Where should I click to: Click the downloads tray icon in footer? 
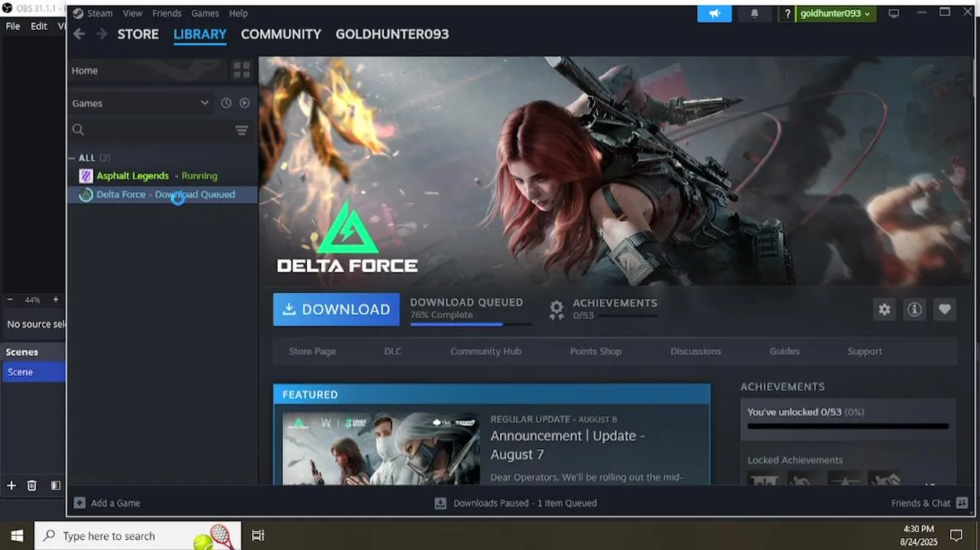[440, 503]
